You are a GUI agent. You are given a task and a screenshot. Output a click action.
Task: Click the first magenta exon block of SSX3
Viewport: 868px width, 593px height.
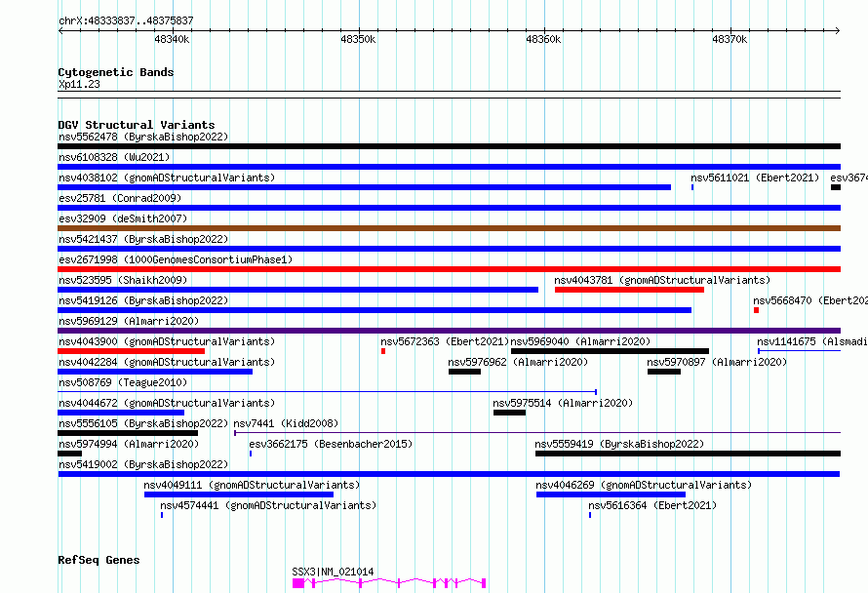pyautogui.click(x=297, y=583)
